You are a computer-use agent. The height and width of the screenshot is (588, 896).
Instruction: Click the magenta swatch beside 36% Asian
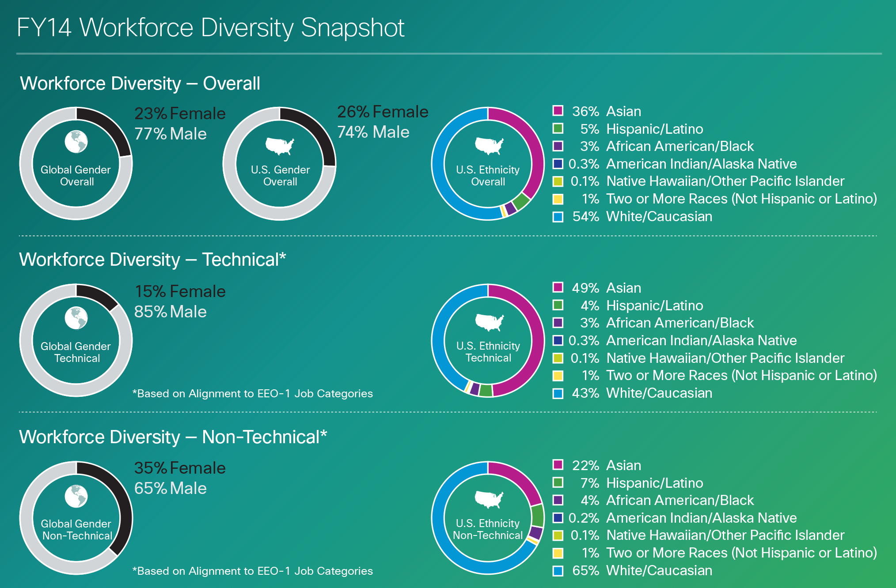[x=558, y=111]
